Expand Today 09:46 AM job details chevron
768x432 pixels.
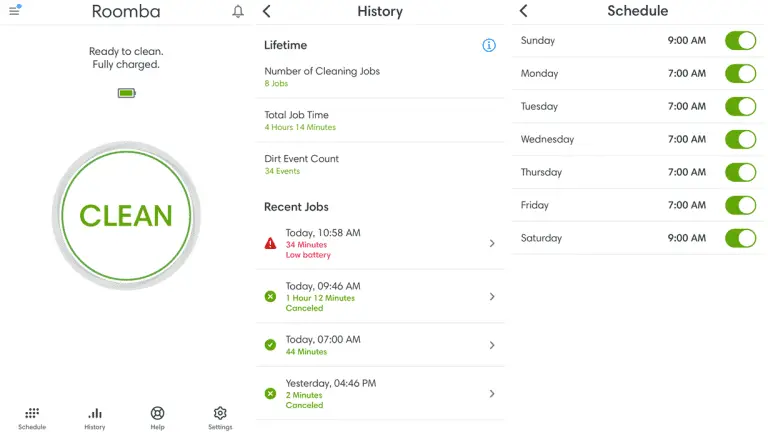click(492, 296)
